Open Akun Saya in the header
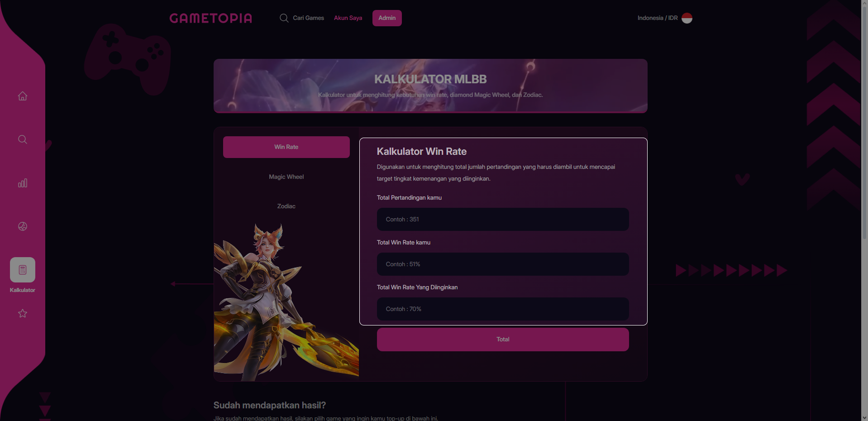 [348, 18]
